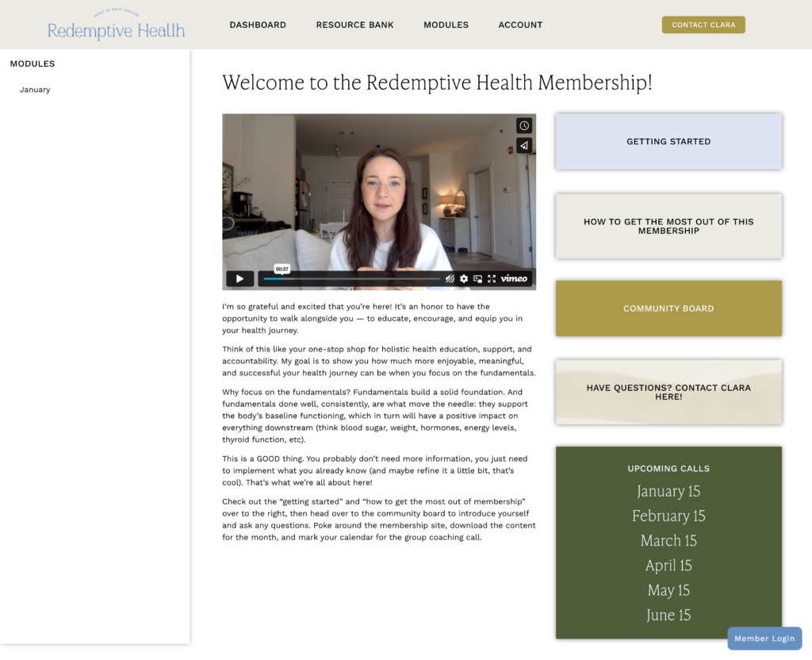Screen dimensions: 812x660
Task: Click the Share paper-plane icon on video
Action: coord(524,146)
